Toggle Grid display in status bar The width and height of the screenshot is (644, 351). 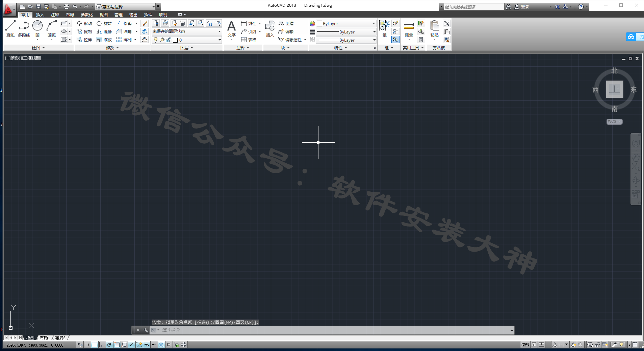(x=95, y=345)
